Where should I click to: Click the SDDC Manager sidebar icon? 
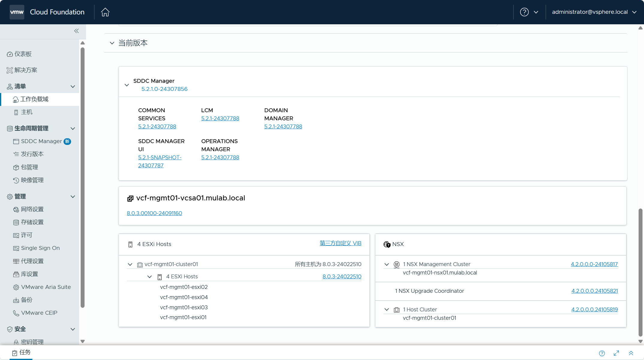click(16, 141)
